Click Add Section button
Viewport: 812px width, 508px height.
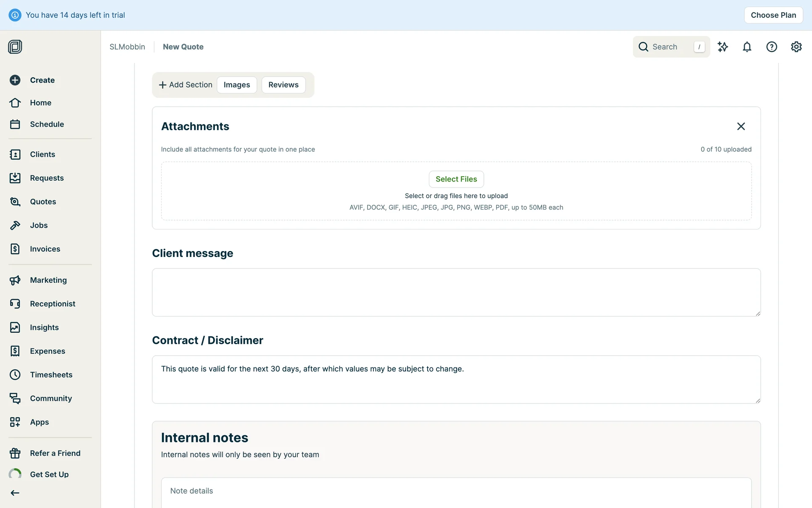pos(185,85)
